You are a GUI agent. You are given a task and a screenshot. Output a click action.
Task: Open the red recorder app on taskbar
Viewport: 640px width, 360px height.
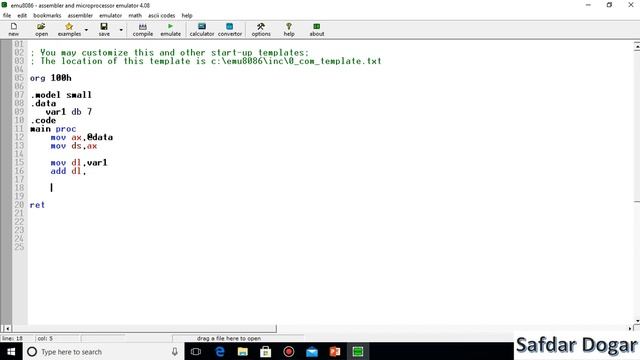(289, 351)
